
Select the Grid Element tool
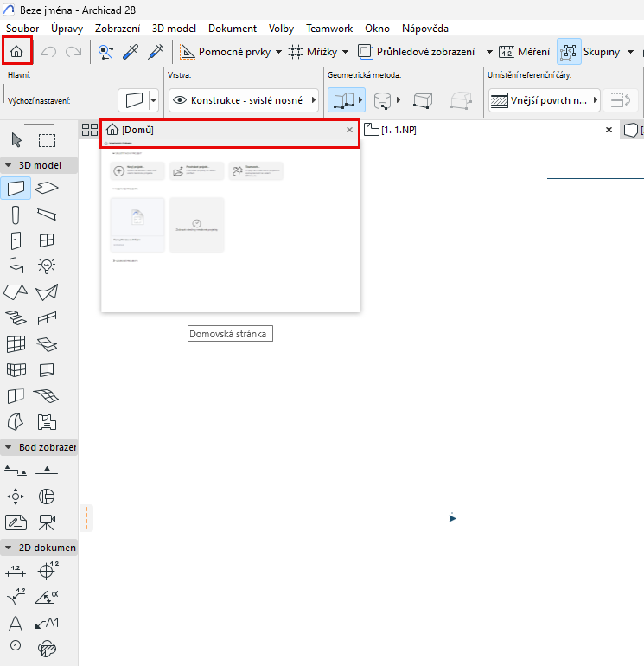point(16,649)
